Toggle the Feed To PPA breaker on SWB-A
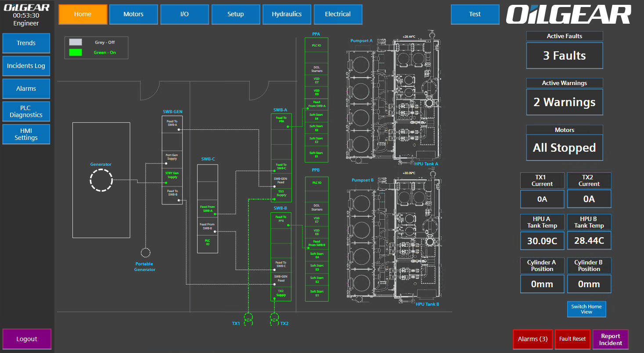The width and height of the screenshot is (644, 353). point(281,121)
